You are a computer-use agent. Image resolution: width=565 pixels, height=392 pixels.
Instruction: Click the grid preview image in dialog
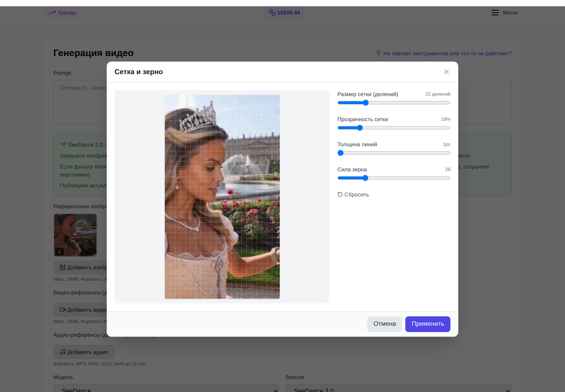(222, 197)
